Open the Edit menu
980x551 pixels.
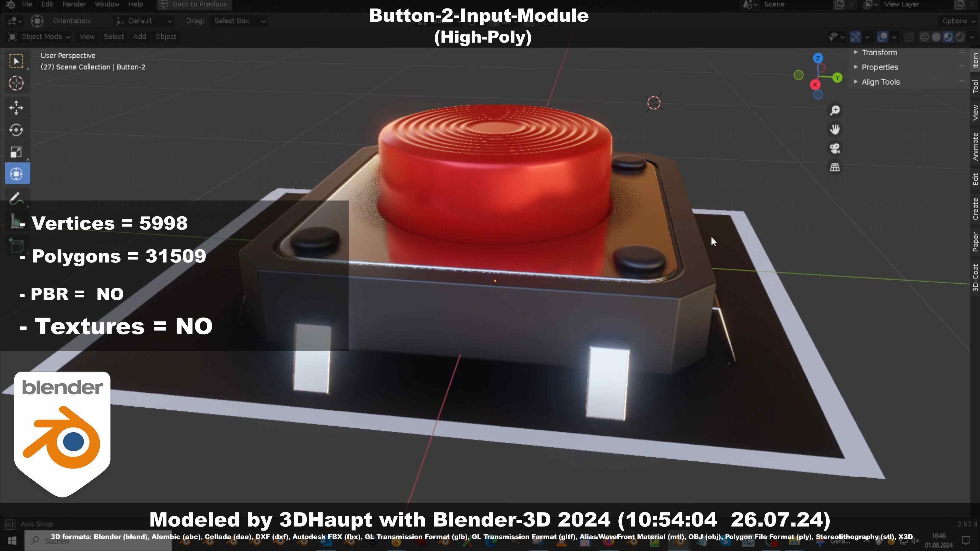click(x=47, y=4)
